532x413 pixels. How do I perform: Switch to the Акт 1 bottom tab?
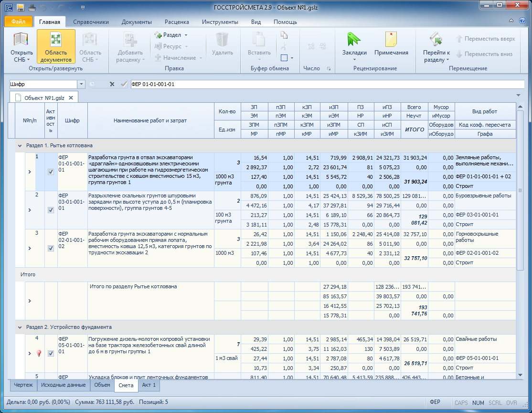[149, 385]
